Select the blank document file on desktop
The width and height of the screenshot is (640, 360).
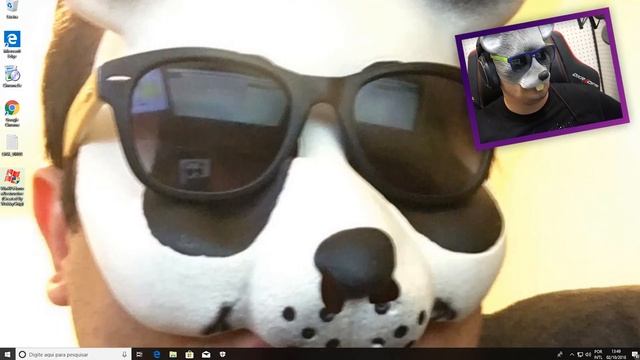(12, 145)
